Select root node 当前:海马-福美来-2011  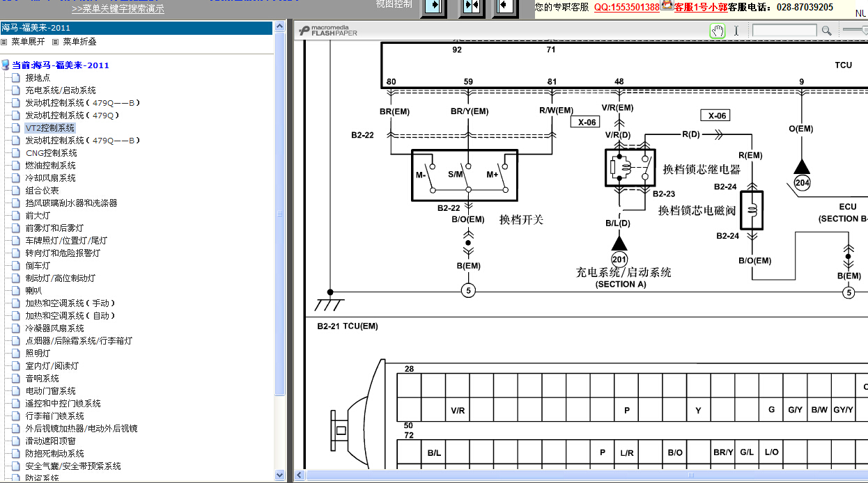61,65
